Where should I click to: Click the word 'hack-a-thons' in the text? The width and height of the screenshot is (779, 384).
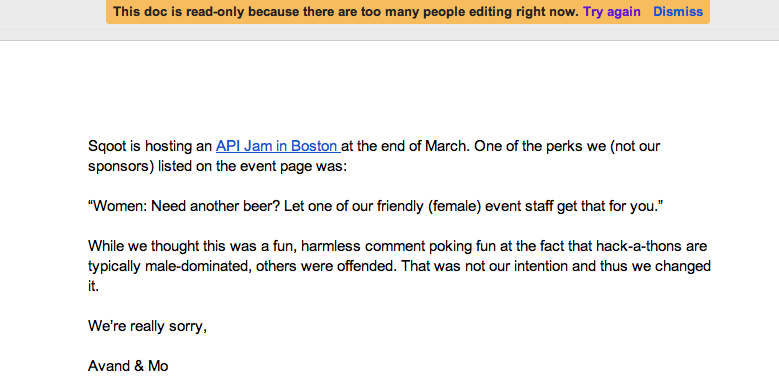point(634,246)
